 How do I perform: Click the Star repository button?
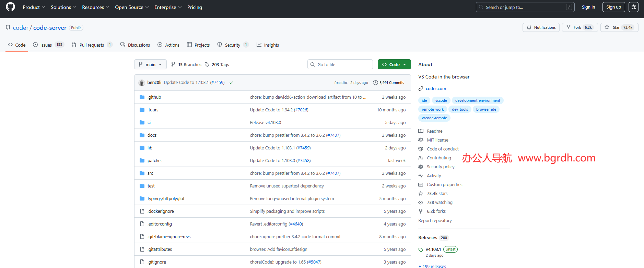[619, 27]
